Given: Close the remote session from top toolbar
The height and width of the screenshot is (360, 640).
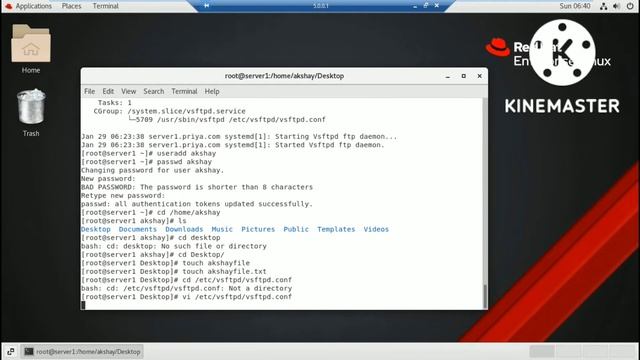Looking at the screenshot, I should [x=437, y=6].
